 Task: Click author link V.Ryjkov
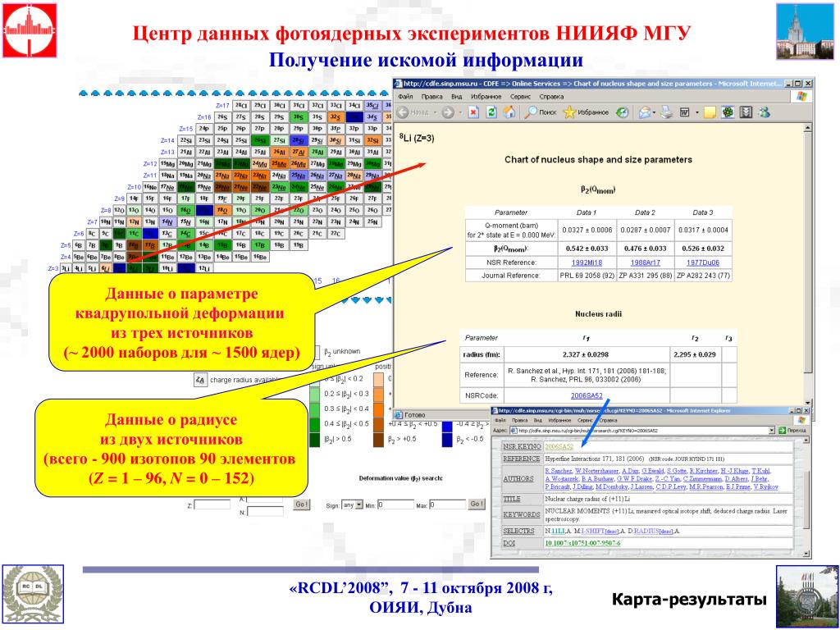click(765, 487)
